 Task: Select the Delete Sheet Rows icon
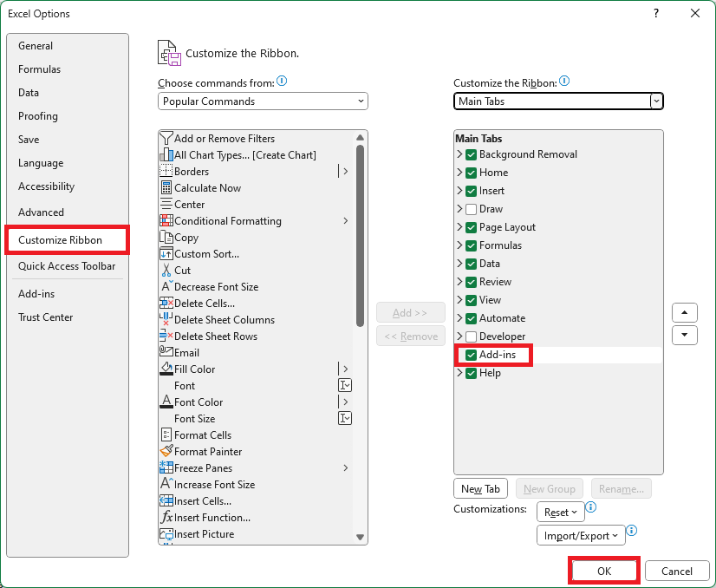(x=167, y=336)
